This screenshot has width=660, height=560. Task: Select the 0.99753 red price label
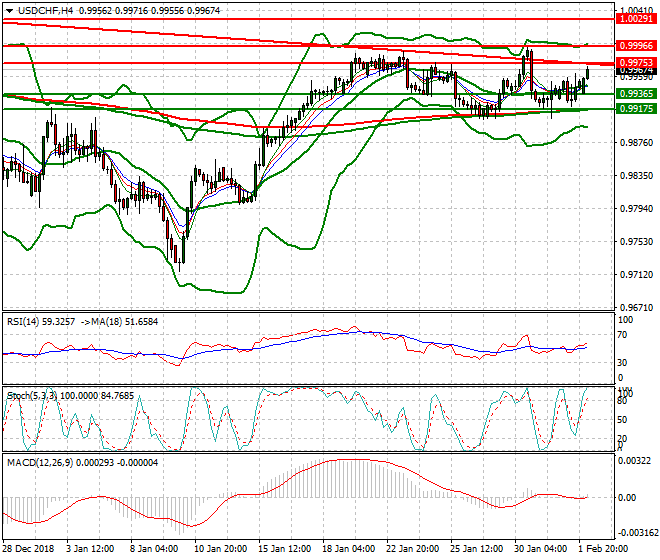pyautogui.click(x=636, y=63)
